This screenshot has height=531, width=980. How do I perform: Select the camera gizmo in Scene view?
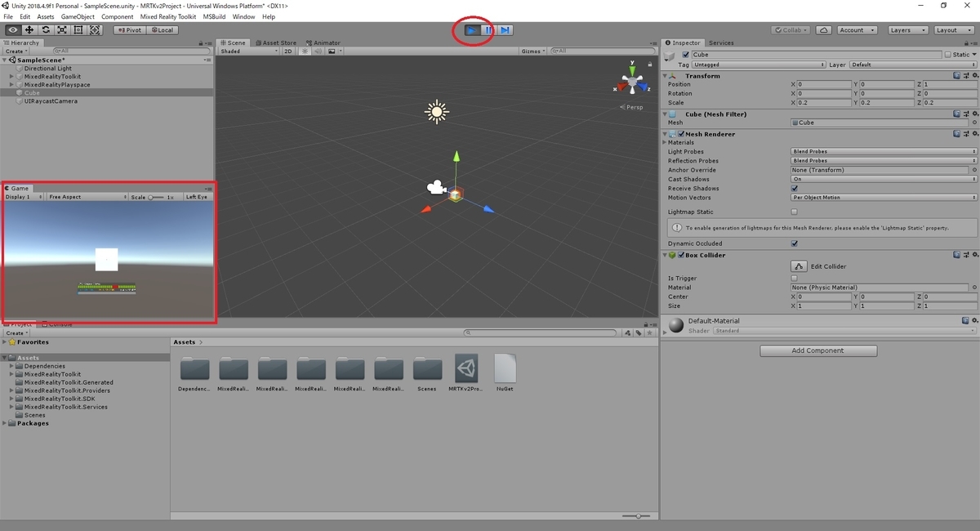[436, 188]
